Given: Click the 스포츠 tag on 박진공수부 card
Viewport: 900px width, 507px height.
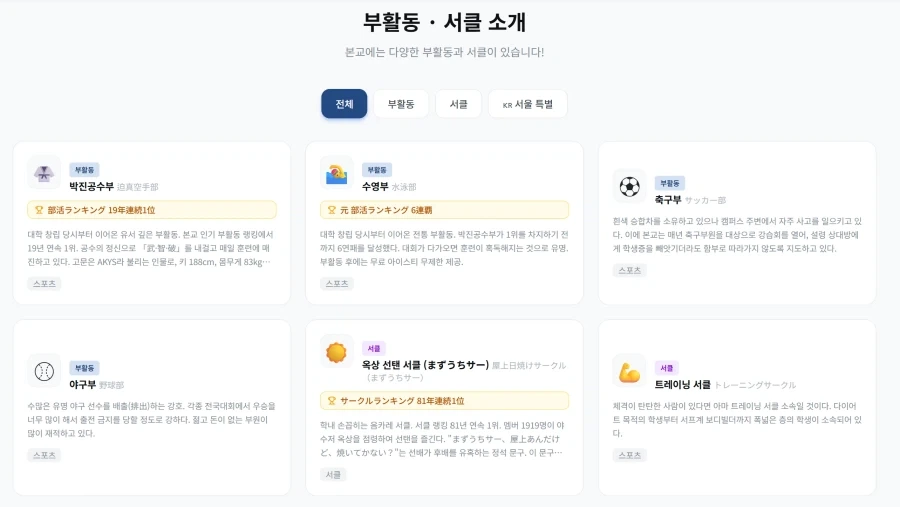Looking at the screenshot, I should point(44,284).
